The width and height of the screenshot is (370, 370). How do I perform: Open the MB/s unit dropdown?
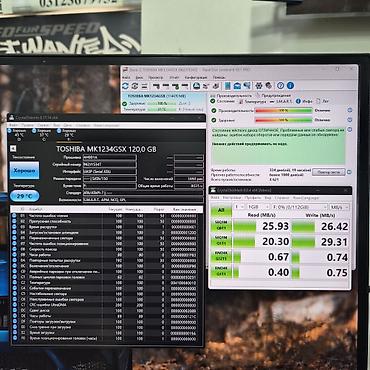[x=339, y=207]
